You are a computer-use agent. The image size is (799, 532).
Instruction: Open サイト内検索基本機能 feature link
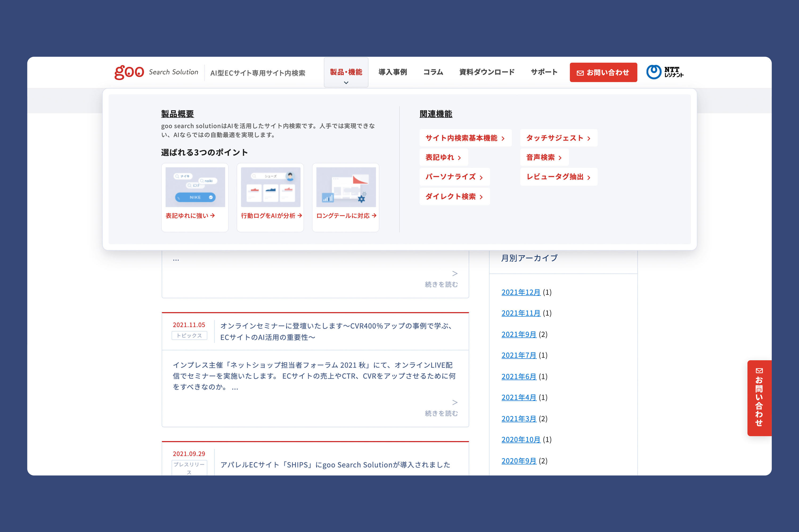pos(465,138)
